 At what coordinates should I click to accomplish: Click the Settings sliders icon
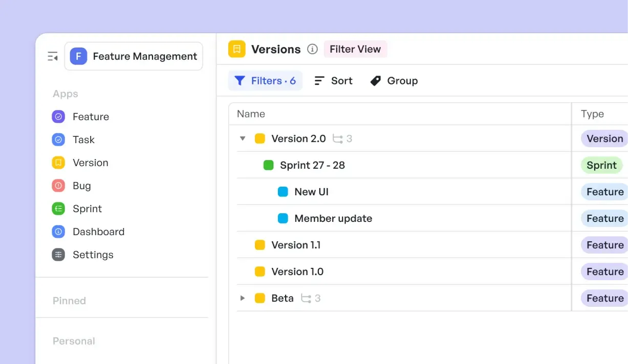click(58, 255)
